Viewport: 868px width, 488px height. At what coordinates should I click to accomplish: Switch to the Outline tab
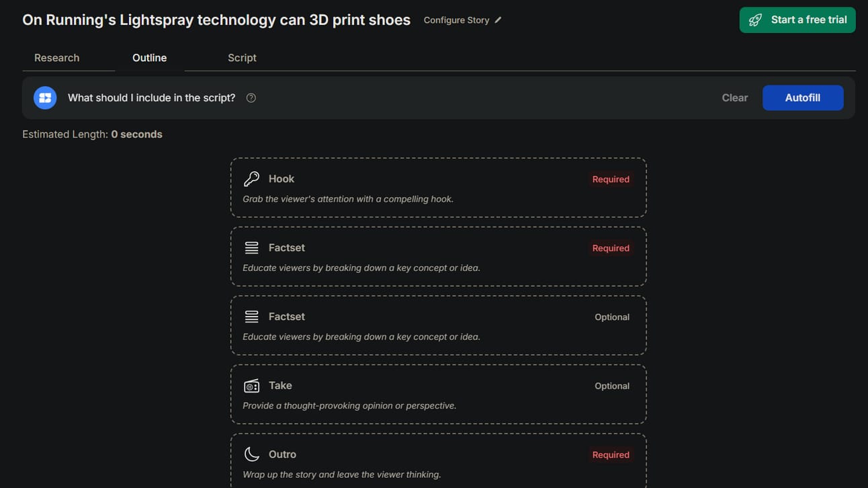149,58
